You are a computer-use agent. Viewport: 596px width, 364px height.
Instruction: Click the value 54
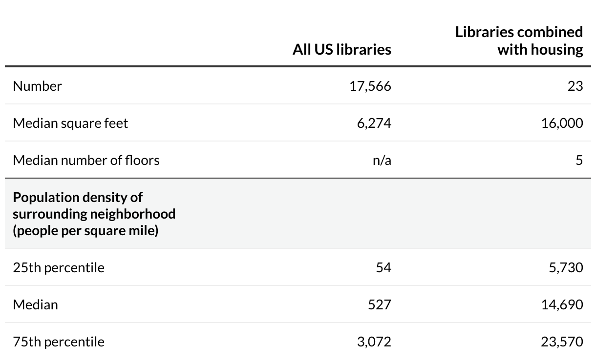[383, 267]
